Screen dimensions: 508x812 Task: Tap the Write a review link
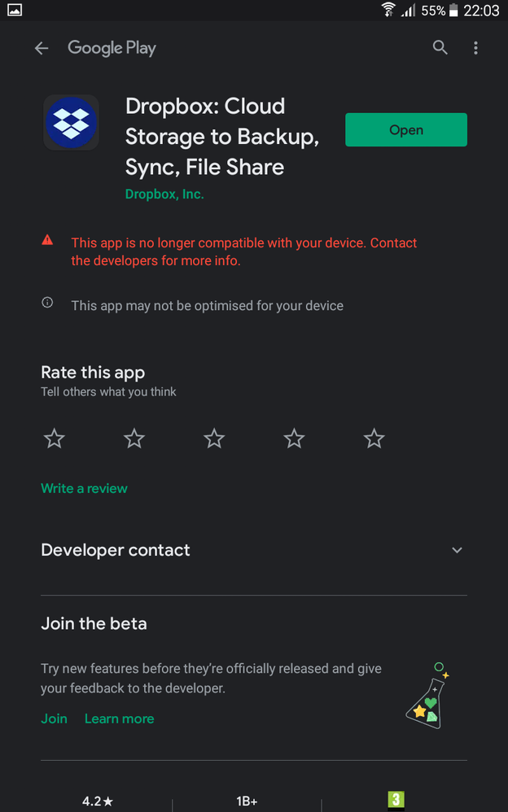85,488
